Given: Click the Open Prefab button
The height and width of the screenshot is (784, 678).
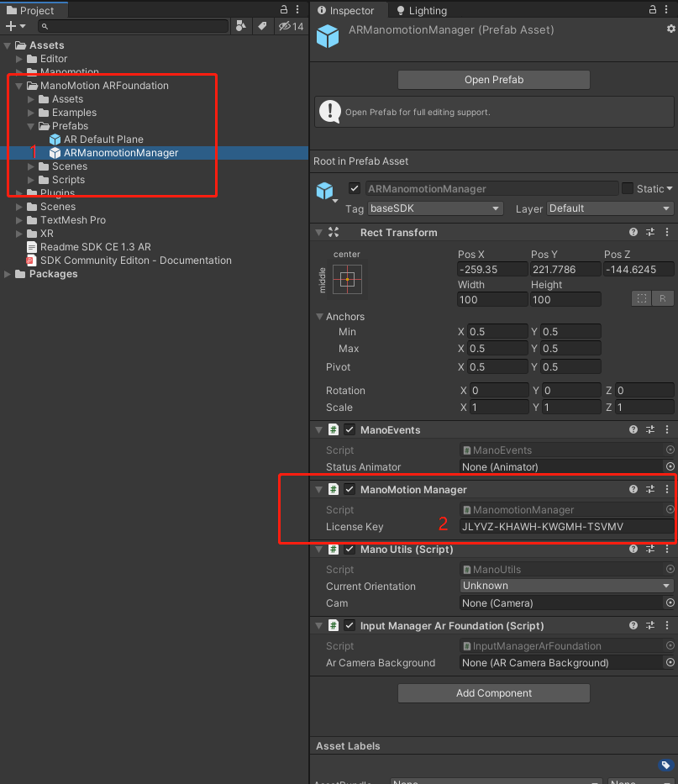Looking at the screenshot, I should pos(493,80).
